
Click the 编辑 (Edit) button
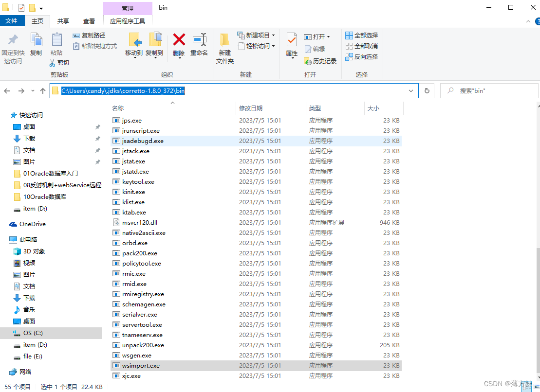tap(315, 48)
